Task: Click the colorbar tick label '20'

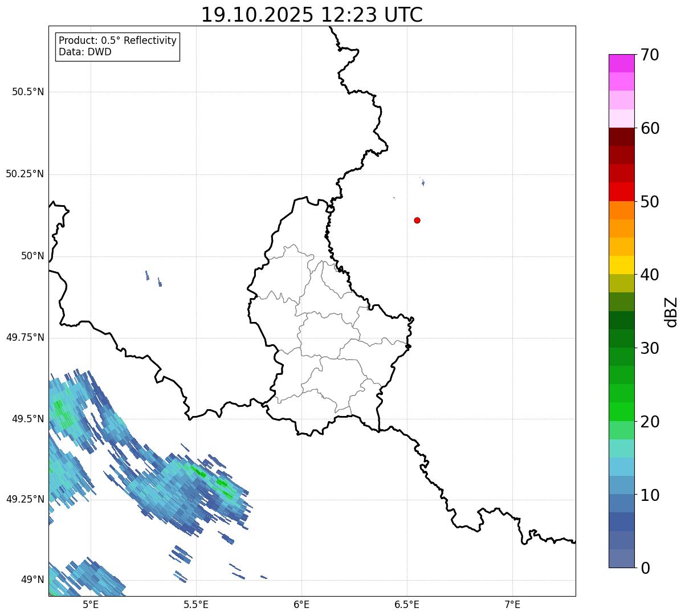Action: click(650, 422)
